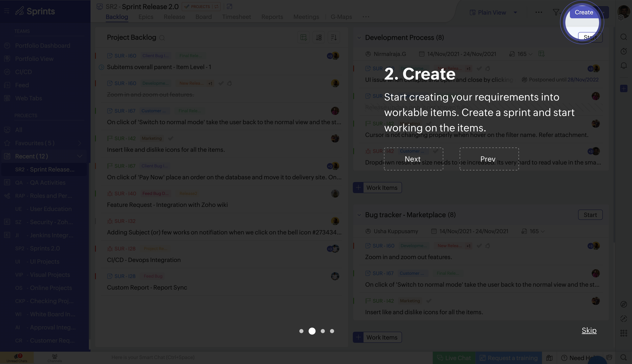Click the clock history icon on right sidebar
Viewport: 632px width, 364px height.
tap(624, 51)
